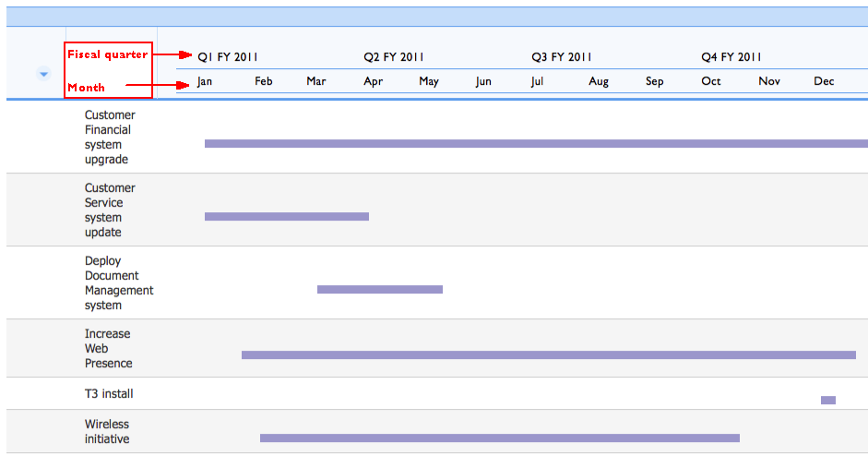Image resolution: width=868 pixels, height=456 pixels.
Task: Click the Deploy Document Management Gantt bar
Action: point(380,289)
